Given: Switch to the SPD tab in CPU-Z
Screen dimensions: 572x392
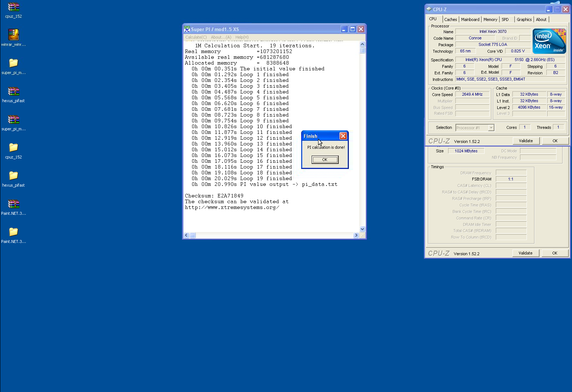Looking at the screenshot, I should pyautogui.click(x=505, y=19).
